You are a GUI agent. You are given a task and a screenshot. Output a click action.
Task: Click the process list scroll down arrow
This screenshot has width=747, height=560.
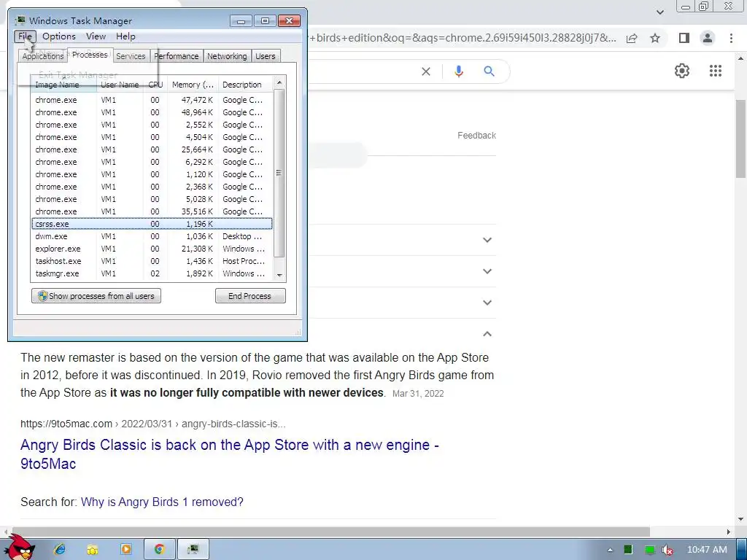(x=279, y=275)
